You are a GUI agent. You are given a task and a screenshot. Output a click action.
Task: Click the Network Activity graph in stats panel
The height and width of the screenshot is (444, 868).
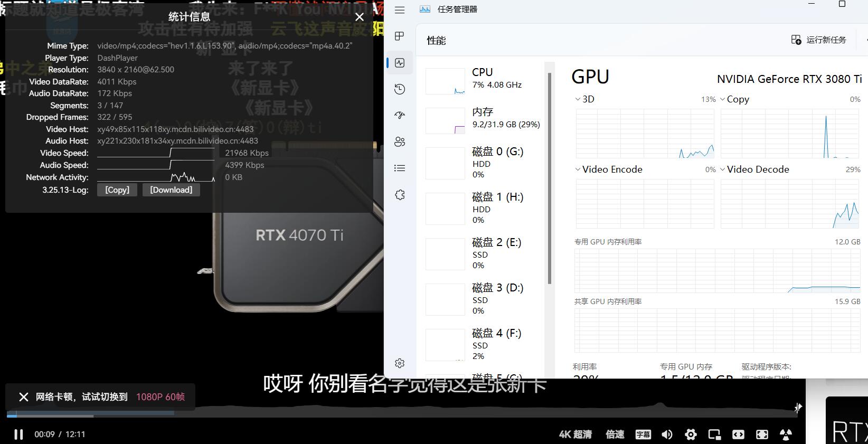pos(156,177)
